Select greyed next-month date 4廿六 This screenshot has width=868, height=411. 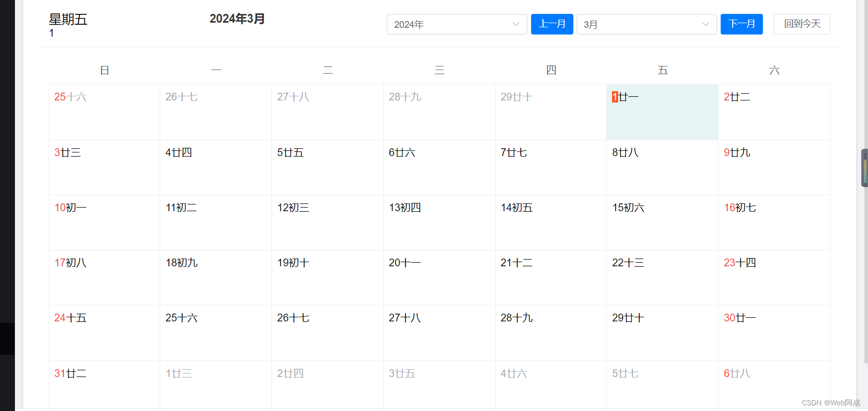[x=551, y=385]
